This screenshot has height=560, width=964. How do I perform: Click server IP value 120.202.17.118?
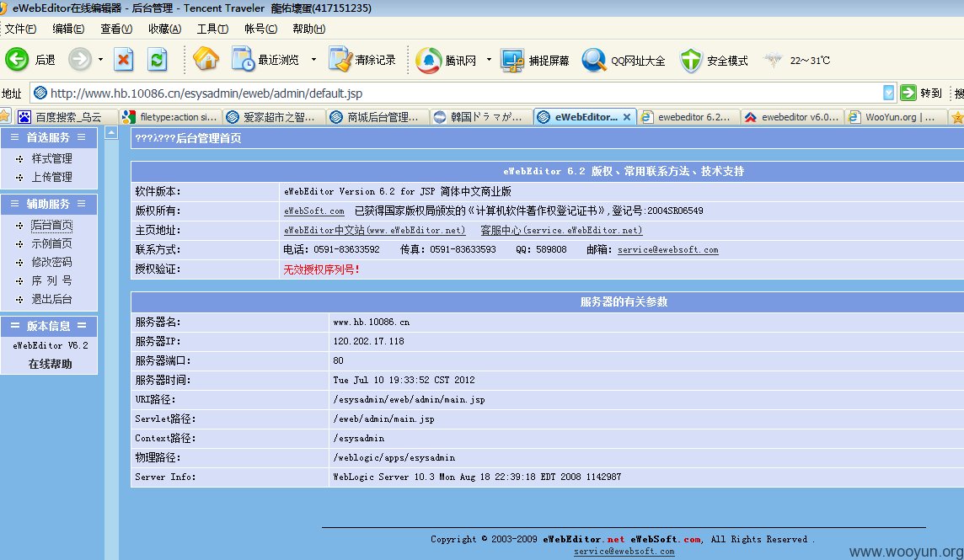[x=369, y=341]
